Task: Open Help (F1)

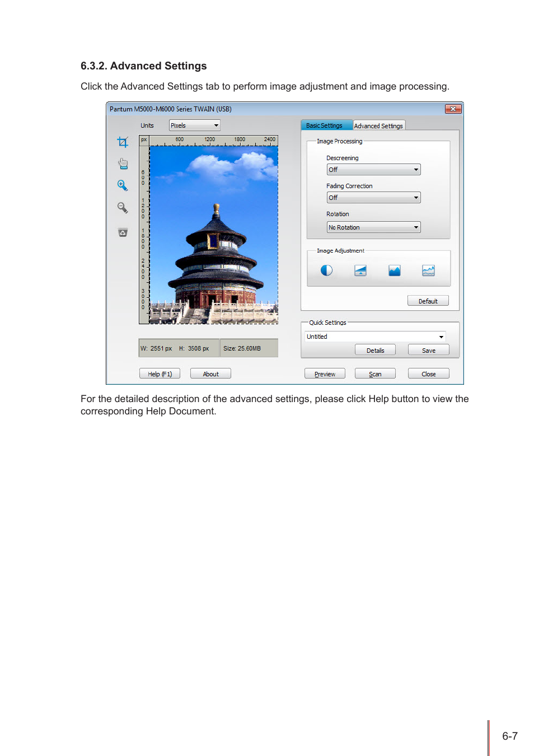Action: point(160,374)
